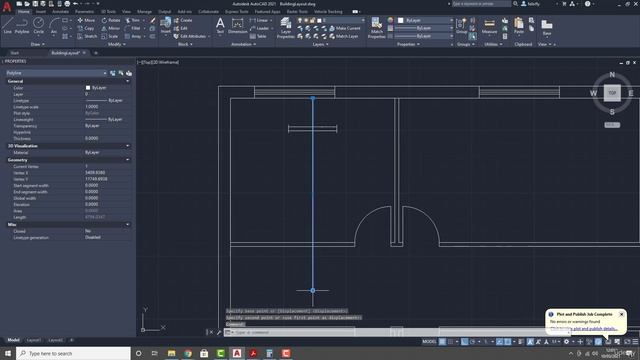Screen dimensions: 640x360
Task: Toggle object snap in status bar
Action: click(507, 342)
